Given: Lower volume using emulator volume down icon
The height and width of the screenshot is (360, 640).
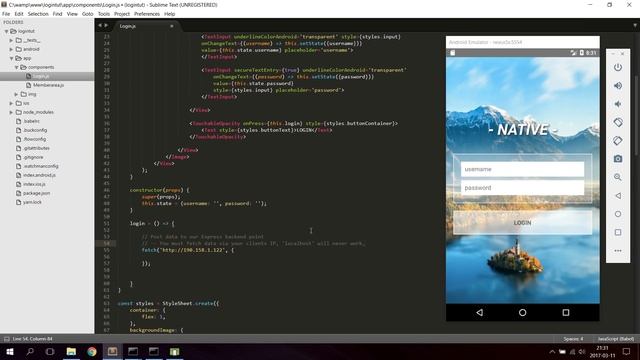Looking at the screenshot, I should tap(618, 104).
